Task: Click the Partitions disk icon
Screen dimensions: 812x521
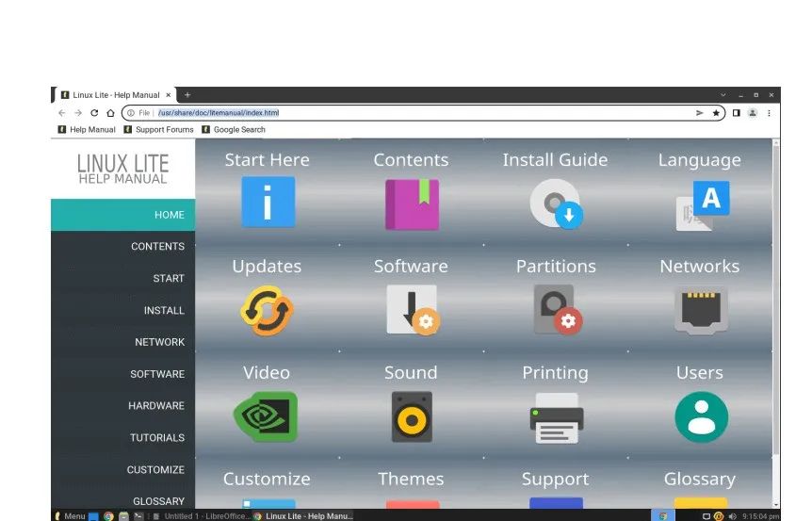Action: 556,310
